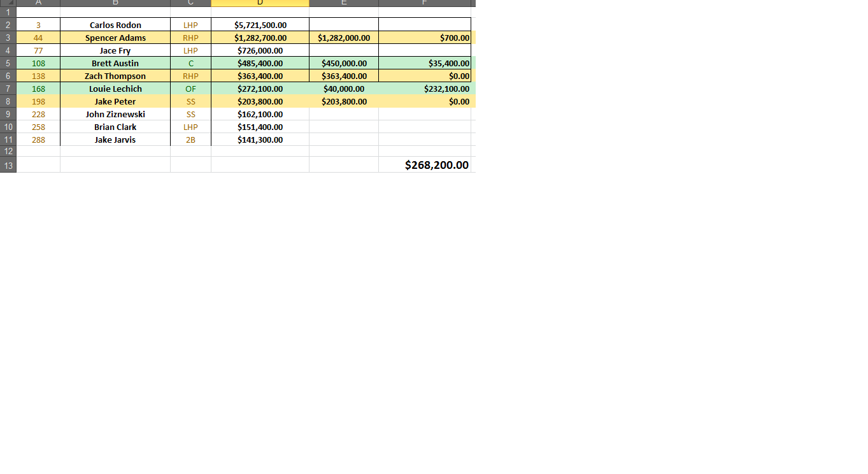The width and height of the screenshot is (868, 474).
Task: Click the $232,100.00 cell
Action: (425, 89)
